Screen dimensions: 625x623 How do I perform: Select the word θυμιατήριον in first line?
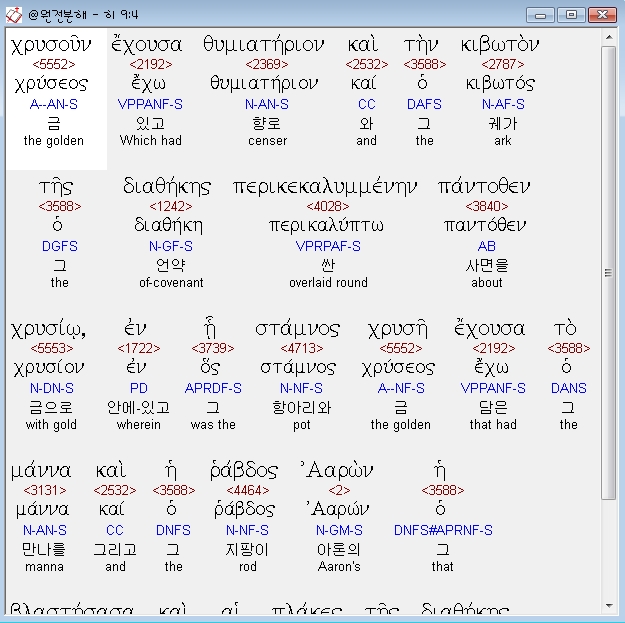263,45
